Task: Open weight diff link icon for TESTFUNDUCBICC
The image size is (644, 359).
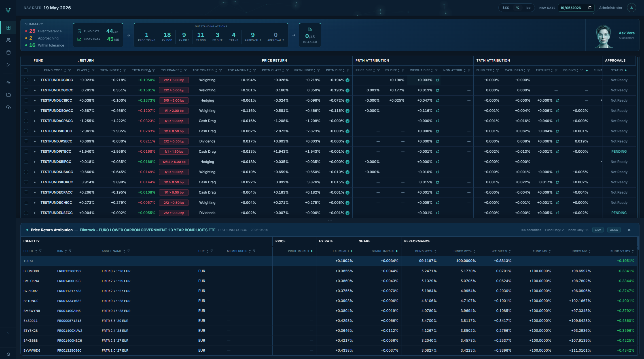Action: point(438,100)
